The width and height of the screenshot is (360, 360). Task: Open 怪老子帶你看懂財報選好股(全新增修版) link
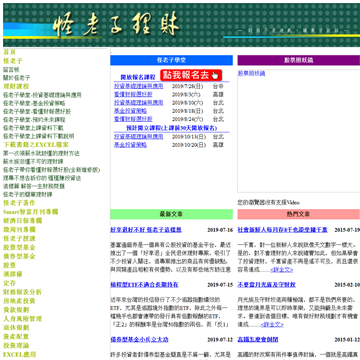point(52,170)
